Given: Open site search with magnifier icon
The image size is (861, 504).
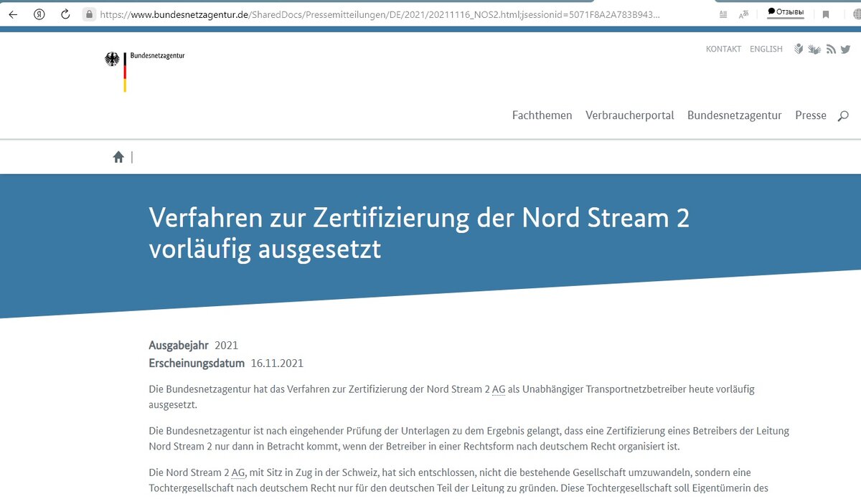Looking at the screenshot, I should (x=843, y=115).
